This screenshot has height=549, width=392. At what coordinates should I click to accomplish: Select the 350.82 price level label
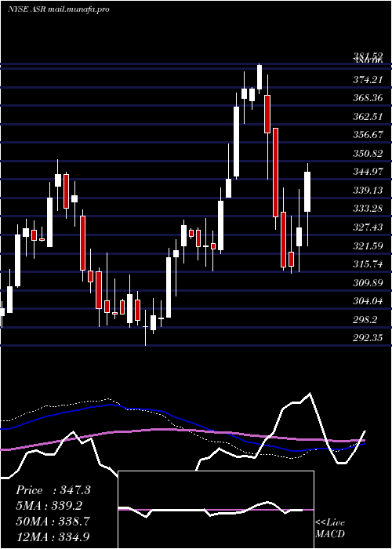coord(367,154)
